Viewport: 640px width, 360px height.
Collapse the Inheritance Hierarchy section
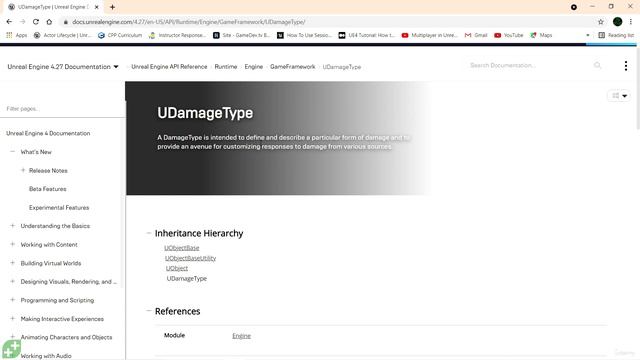pyautogui.click(x=149, y=233)
